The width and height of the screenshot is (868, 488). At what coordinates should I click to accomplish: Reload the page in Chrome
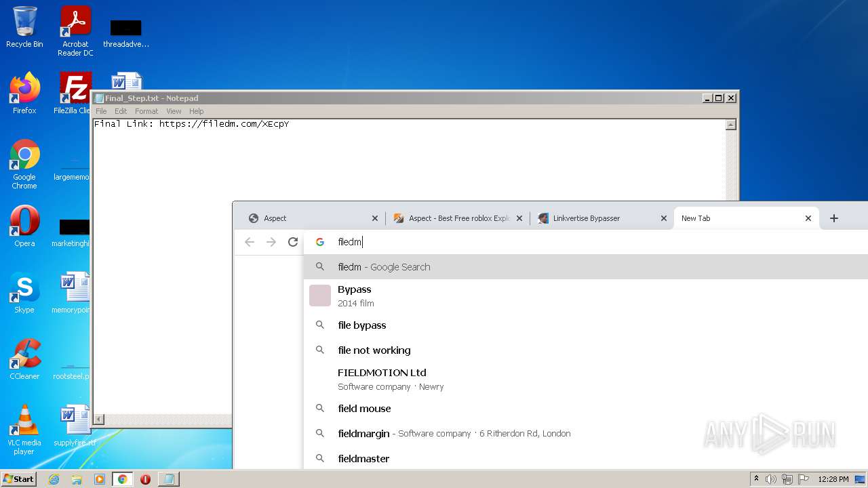pos(293,242)
